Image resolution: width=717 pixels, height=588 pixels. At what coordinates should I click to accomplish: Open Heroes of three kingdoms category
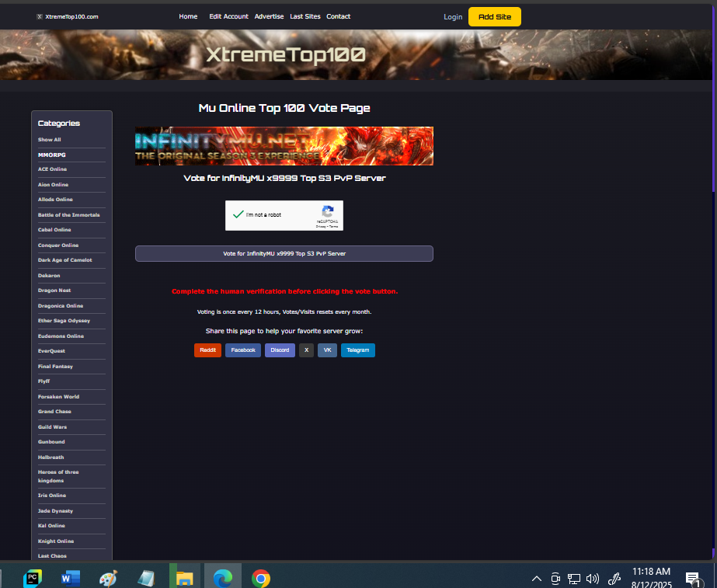pyautogui.click(x=58, y=476)
